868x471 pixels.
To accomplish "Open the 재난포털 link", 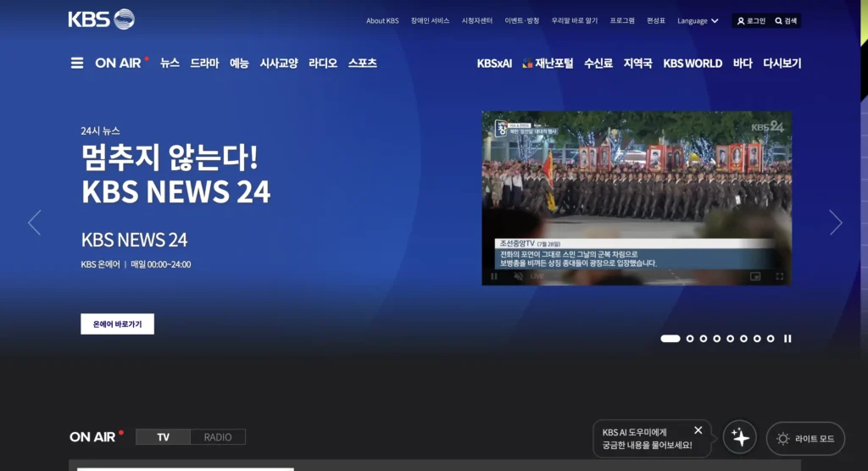I will [x=548, y=63].
